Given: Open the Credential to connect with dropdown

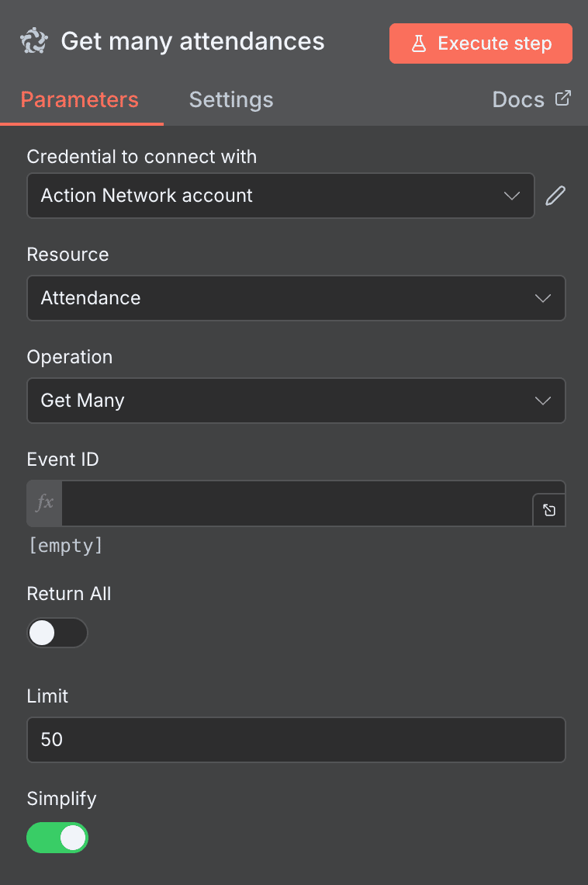Looking at the screenshot, I should tap(280, 196).
